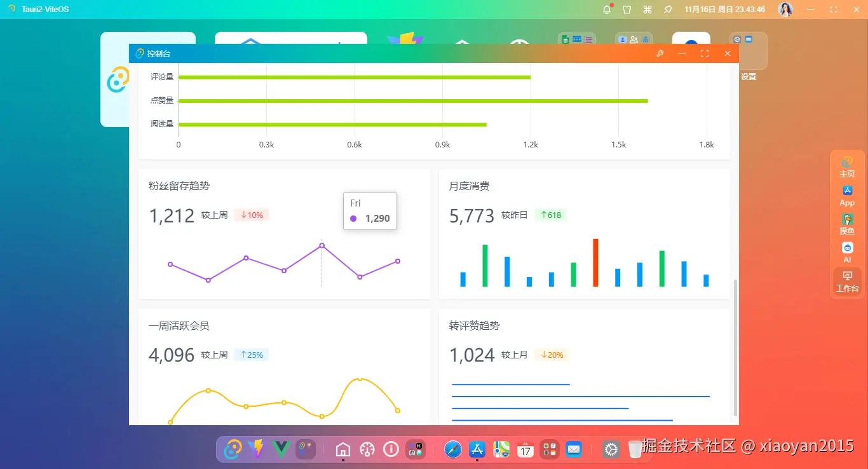Click the 5,773 monthly spending value
The image size is (868, 469).
click(x=471, y=216)
